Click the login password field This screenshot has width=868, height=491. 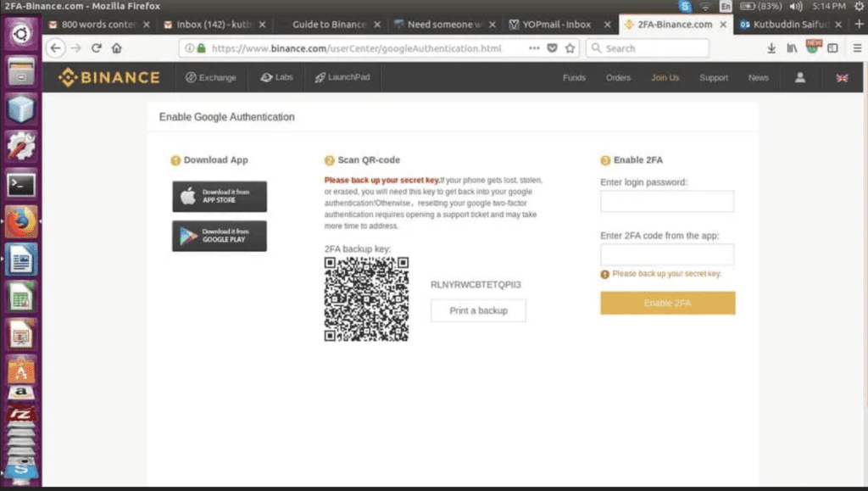pos(667,202)
